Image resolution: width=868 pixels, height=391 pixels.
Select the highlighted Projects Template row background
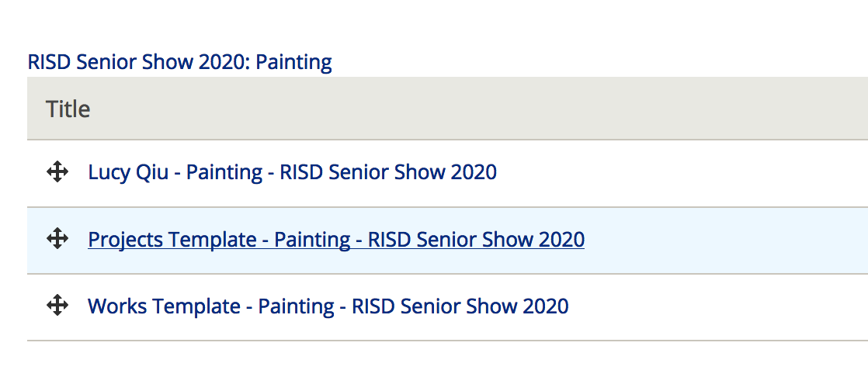[x=447, y=240]
